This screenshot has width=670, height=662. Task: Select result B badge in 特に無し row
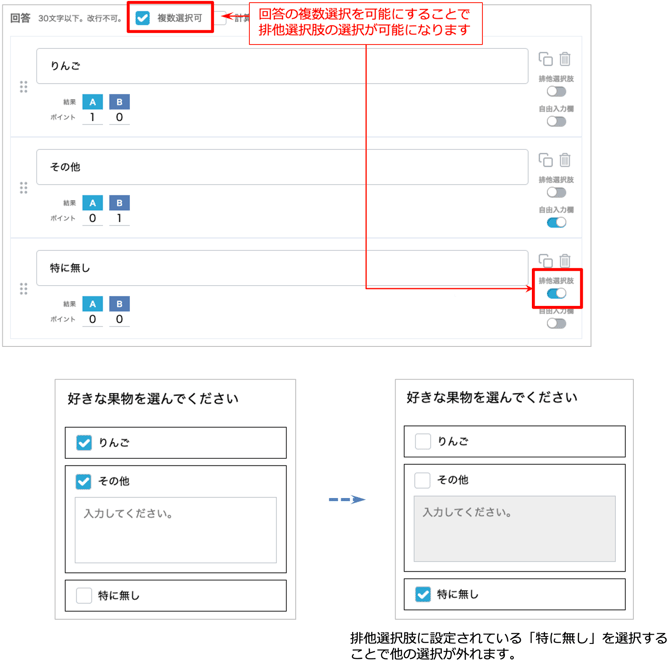coord(119,304)
